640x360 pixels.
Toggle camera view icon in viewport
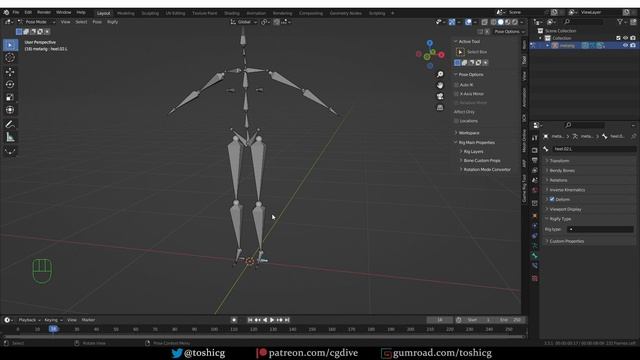tap(440, 96)
